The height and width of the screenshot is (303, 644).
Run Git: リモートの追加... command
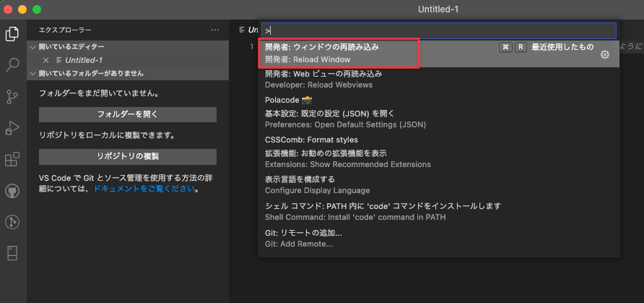point(439,239)
